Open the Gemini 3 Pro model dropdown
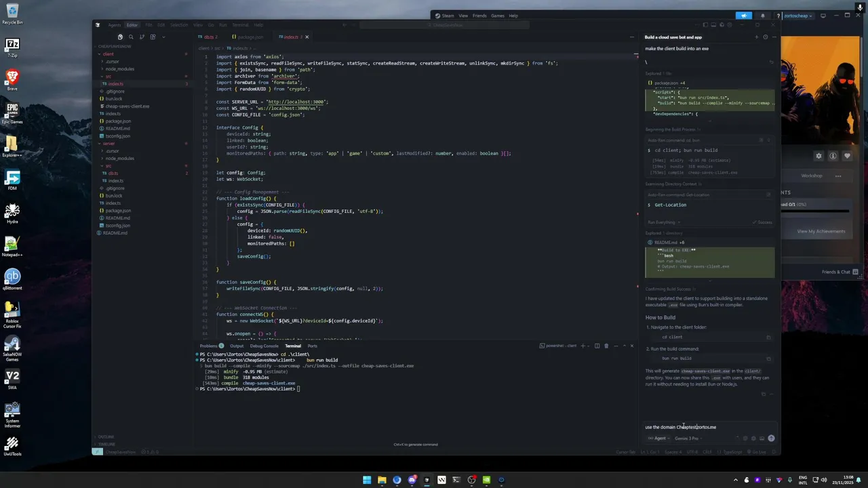868x488 pixels. tap(688, 439)
